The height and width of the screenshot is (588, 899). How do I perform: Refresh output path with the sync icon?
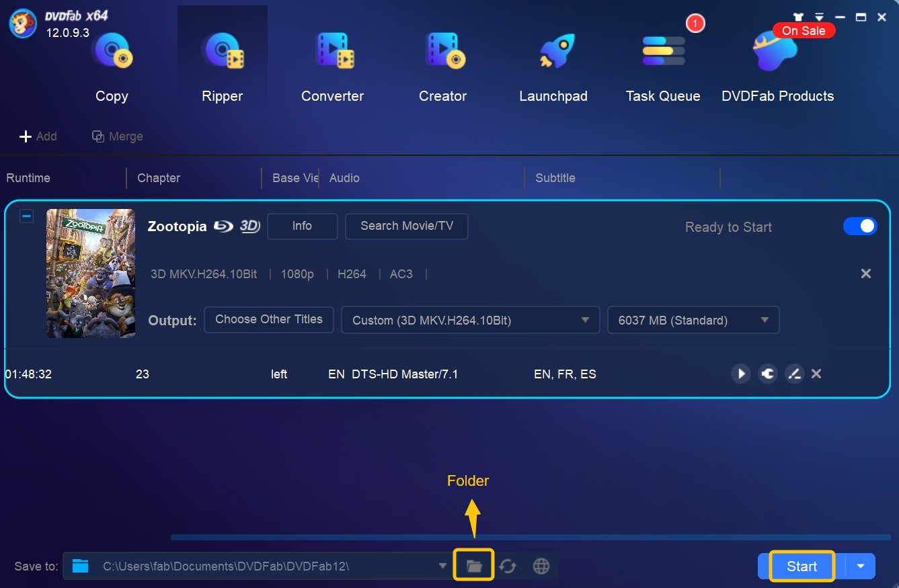[508, 566]
